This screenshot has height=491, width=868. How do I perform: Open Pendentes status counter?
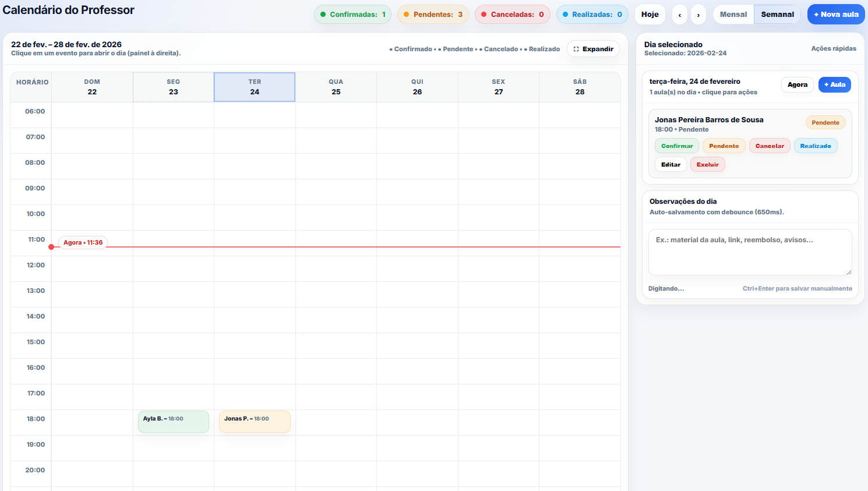pyautogui.click(x=433, y=15)
